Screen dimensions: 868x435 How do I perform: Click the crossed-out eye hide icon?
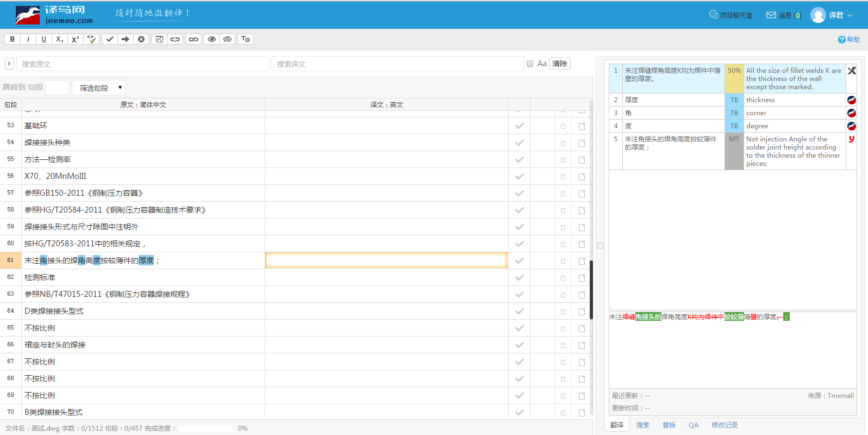(x=227, y=39)
